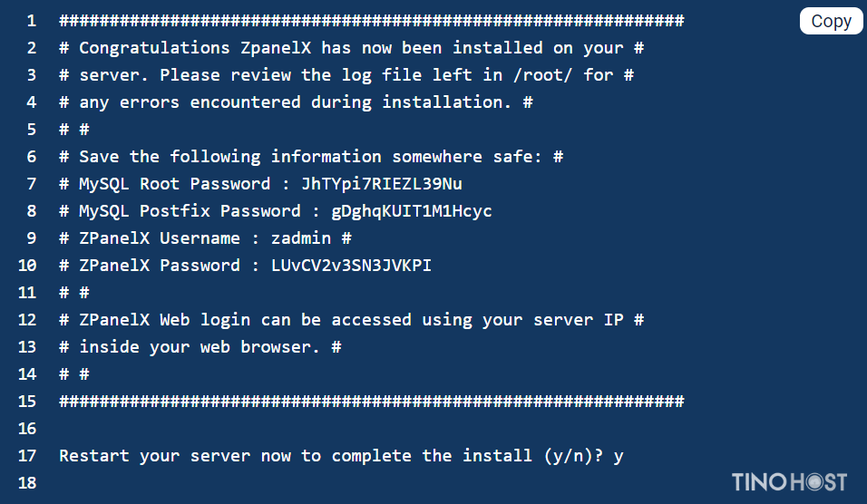Click line number 10 in gutter
This screenshot has height=504, width=867.
tap(27, 266)
